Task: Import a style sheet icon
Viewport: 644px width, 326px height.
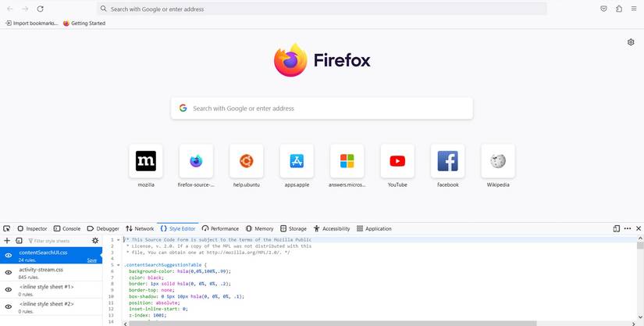Action: pyautogui.click(x=19, y=241)
